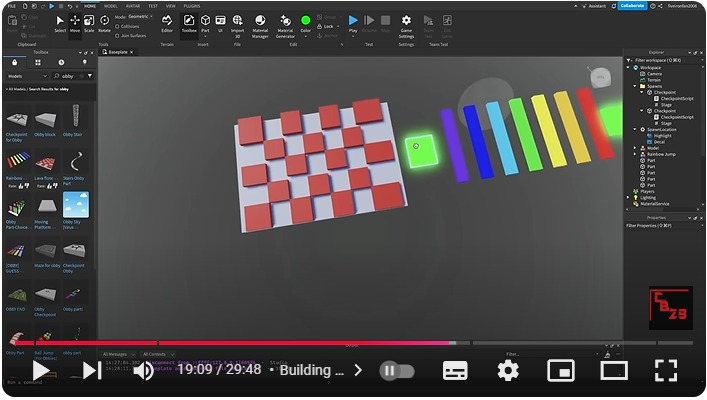Choose the Rotate tool
The height and width of the screenshot is (400, 707).
click(x=104, y=22)
